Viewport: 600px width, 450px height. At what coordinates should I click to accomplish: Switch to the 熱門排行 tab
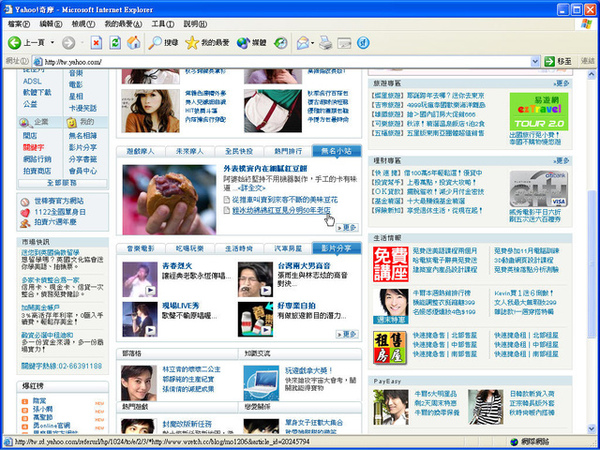pyautogui.click(x=288, y=152)
